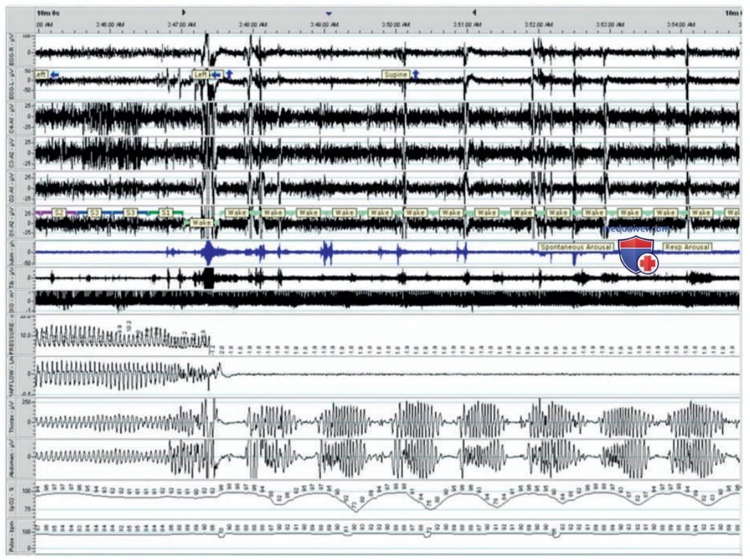750x560 pixels.
Task: Click the 10m 6s duration label
Action: (x=48, y=13)
